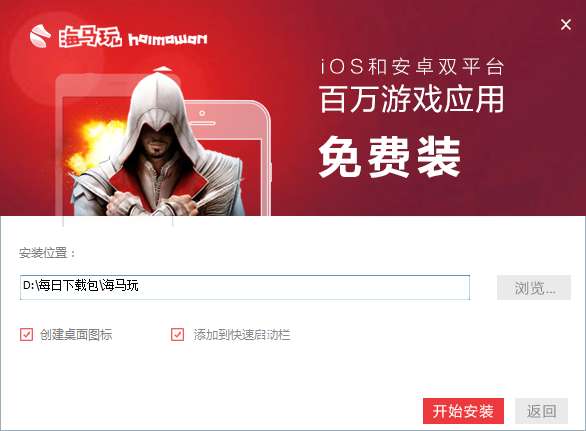Uncheck the 创建桌面图标 checkbox
This screenshot has height=431, width=586.
coord(27,334)
